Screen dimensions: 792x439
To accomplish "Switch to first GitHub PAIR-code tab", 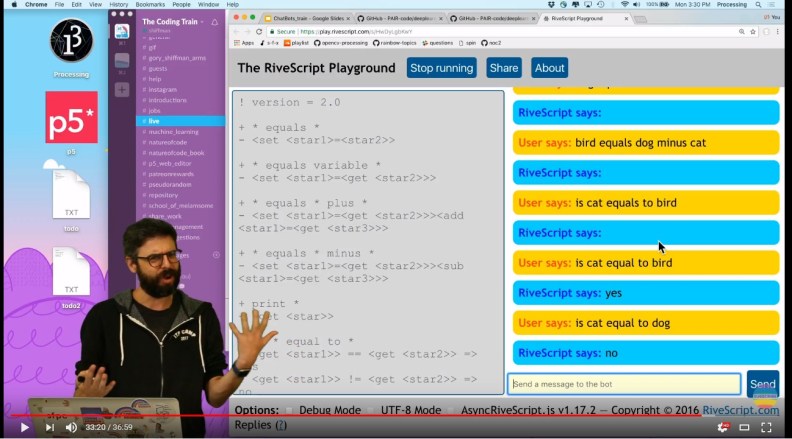I will click(400, 19).
